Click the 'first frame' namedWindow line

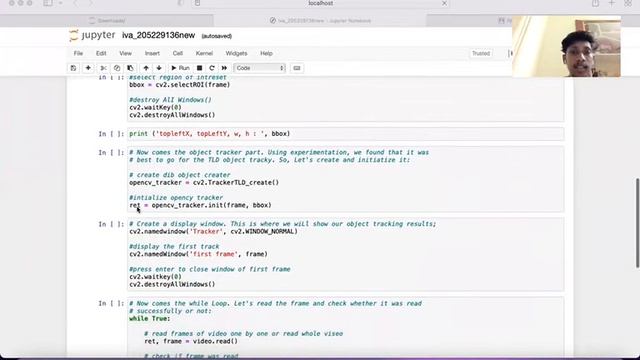pyautogui.click(x=198, y=254)
